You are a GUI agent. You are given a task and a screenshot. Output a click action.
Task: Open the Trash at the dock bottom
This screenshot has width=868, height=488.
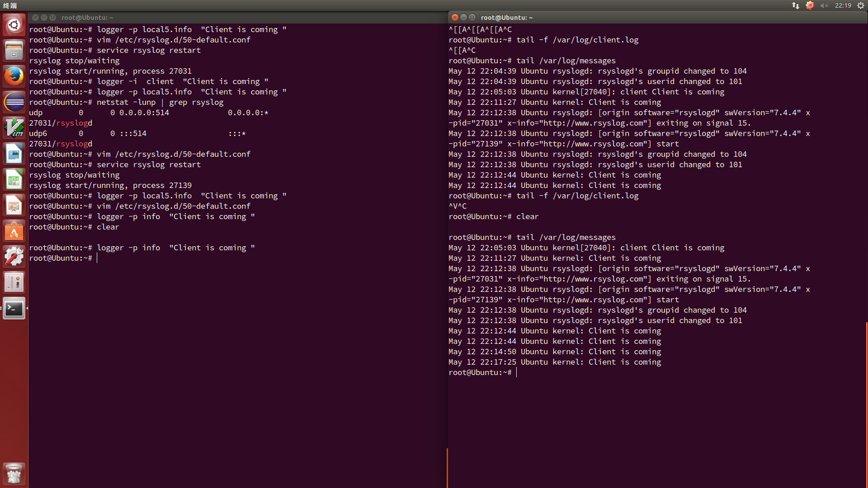(x=14, y=474)
